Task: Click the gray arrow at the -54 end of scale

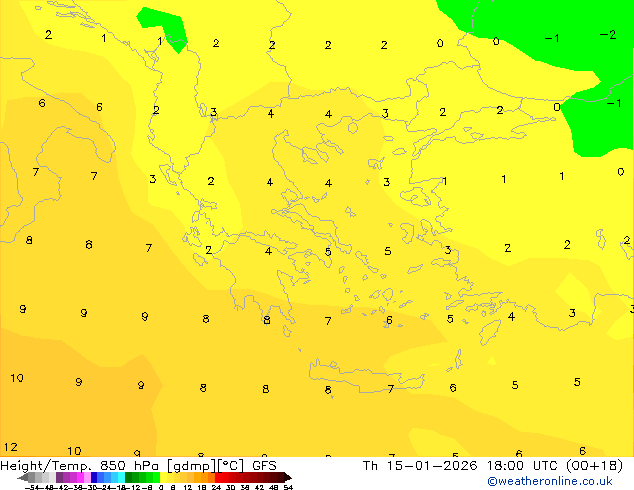Action: pos(23,477)
